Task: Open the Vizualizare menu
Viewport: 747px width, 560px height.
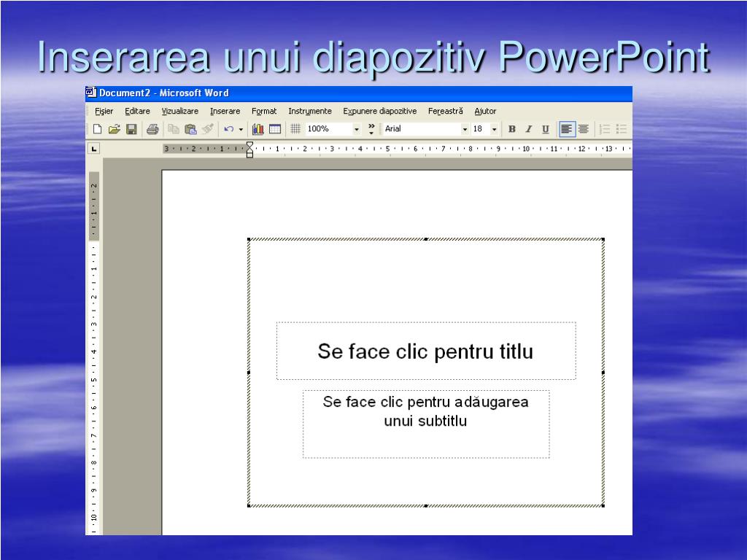Action: pos(179,111)
